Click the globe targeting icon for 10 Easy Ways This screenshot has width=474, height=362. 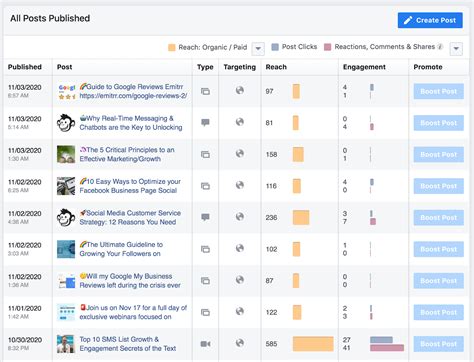[x=240, y=185]
